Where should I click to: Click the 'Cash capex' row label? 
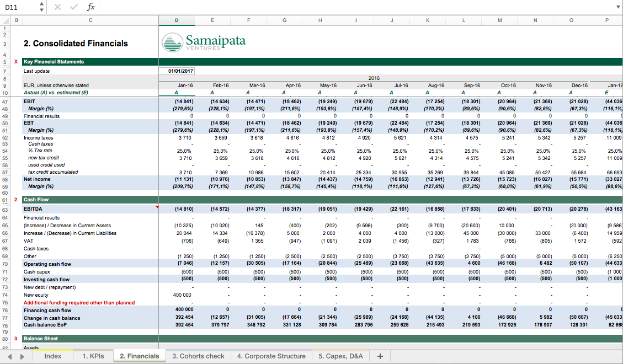click(37, 272)
